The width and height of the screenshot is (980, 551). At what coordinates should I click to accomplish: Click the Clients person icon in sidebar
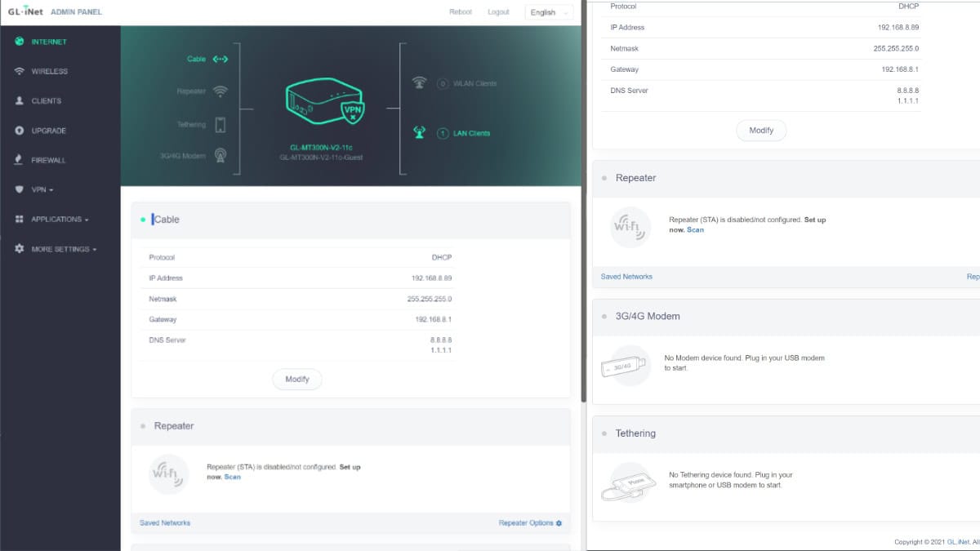(x=20, y=101)
